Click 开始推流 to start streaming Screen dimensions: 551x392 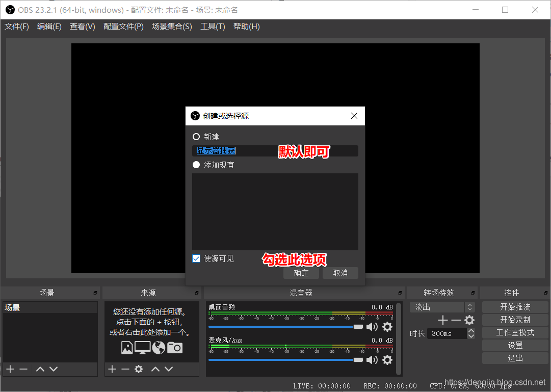(x=515, y=307)
